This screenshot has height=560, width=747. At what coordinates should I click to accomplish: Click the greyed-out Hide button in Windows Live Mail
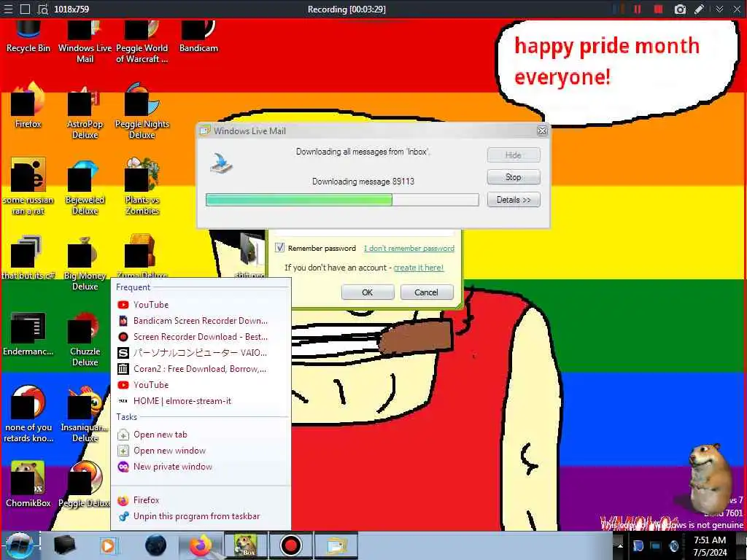point(514,155)
